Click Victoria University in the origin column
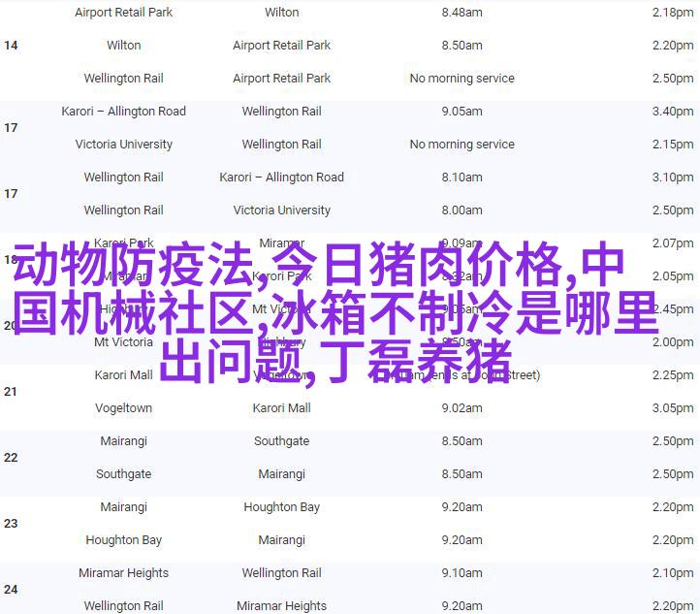The width and height of the screenshot is (700, 614). (x=123, y=145)
